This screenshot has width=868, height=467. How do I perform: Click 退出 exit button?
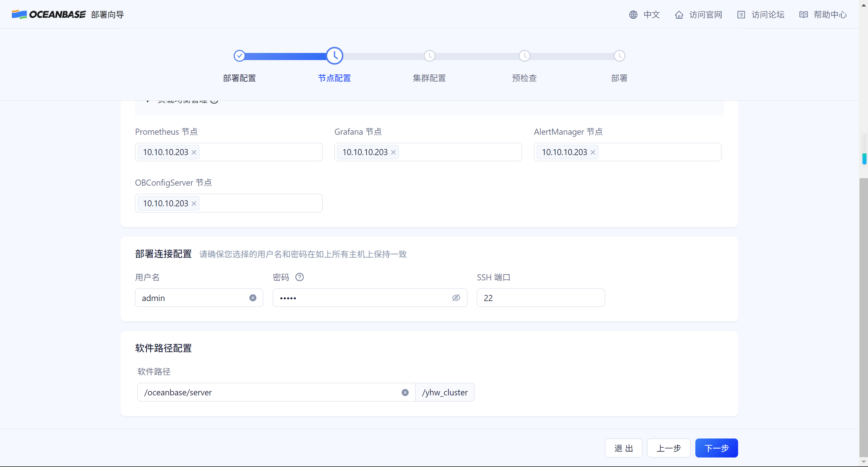tap(623, 448)
